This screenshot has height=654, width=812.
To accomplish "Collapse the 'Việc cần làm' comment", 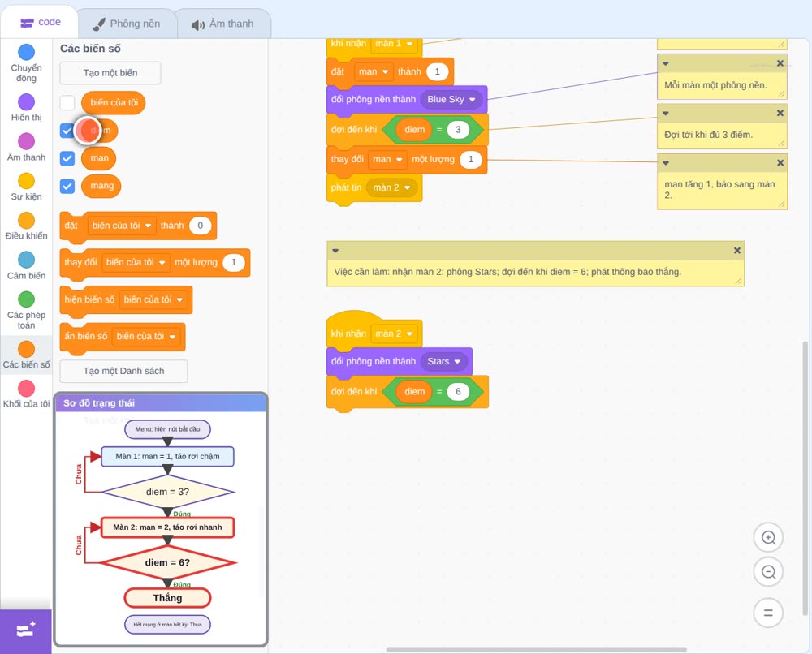I will [335, 251].
